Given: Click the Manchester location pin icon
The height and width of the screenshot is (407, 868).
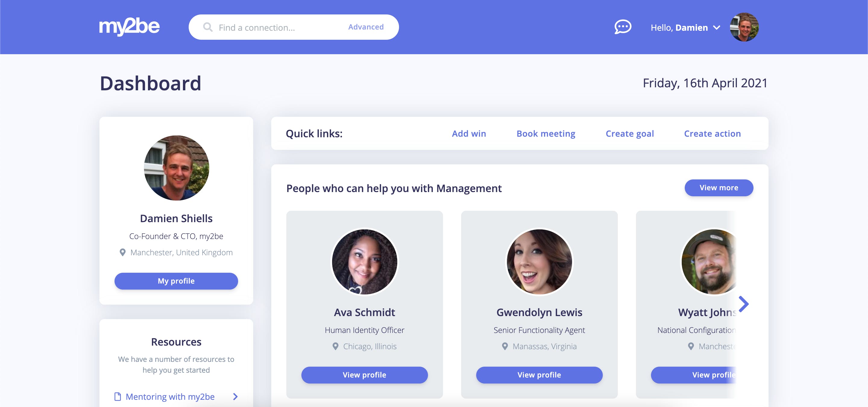Looking at the screenshot, I should tap(123, 253).
